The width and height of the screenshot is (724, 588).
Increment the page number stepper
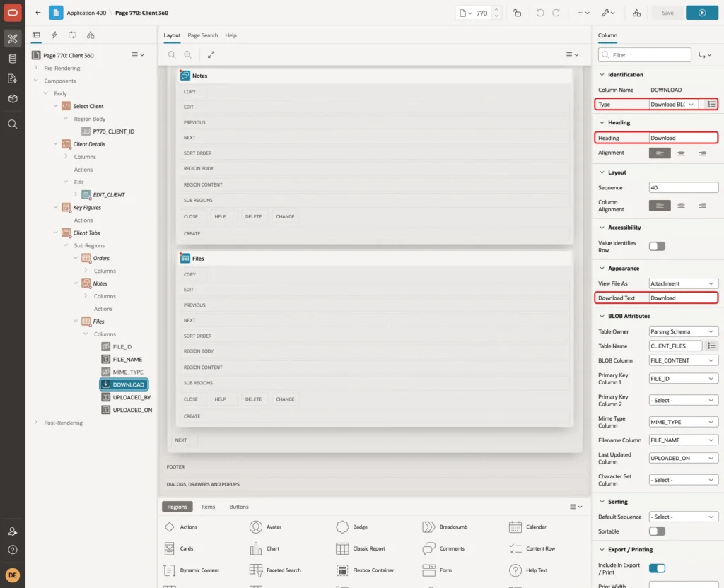tap(496, 10)
